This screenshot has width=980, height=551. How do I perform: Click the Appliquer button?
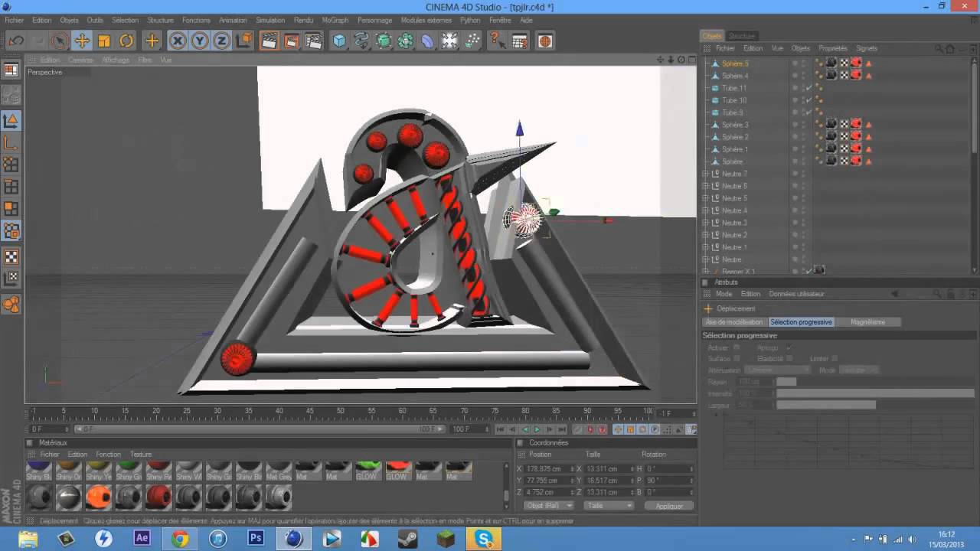pyautogui.click(x=669, y=506)
